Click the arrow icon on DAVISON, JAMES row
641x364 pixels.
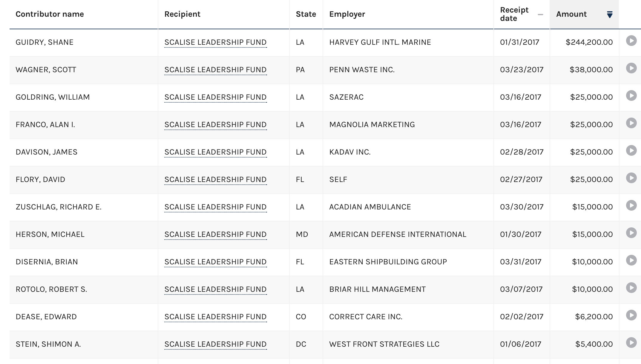click(x=631, y=151)
